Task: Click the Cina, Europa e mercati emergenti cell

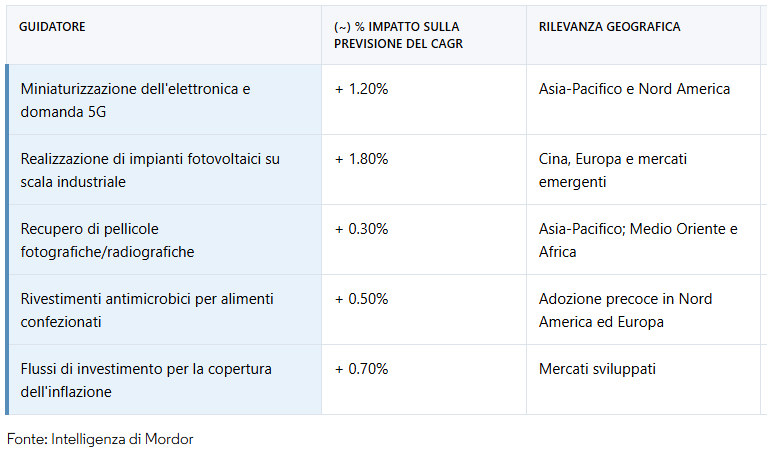Action: click(x=613, y=170)
